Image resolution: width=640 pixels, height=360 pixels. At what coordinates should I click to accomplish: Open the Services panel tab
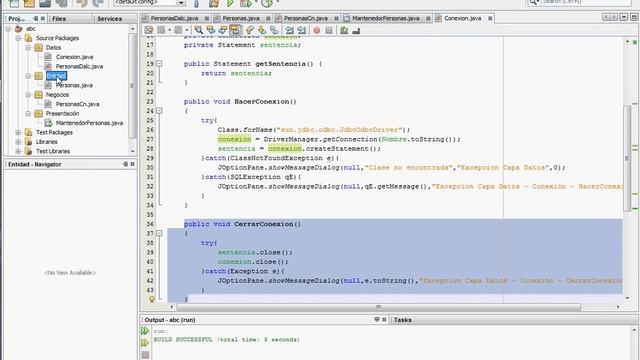[109, 18]
